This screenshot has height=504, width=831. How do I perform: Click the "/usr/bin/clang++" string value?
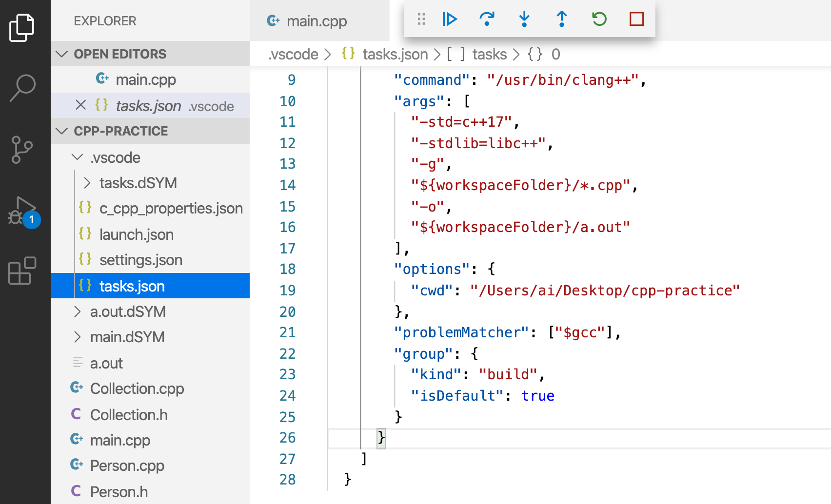click(x=563, y=80)
